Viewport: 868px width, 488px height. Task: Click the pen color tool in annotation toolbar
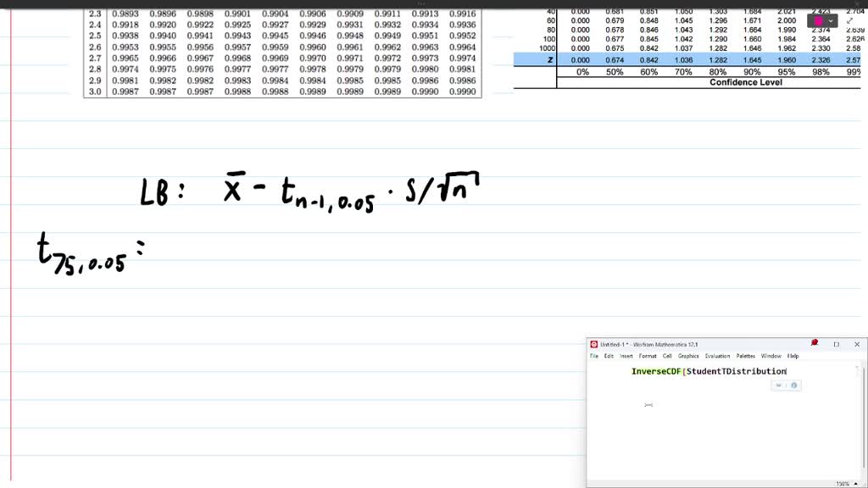point(818,20)
